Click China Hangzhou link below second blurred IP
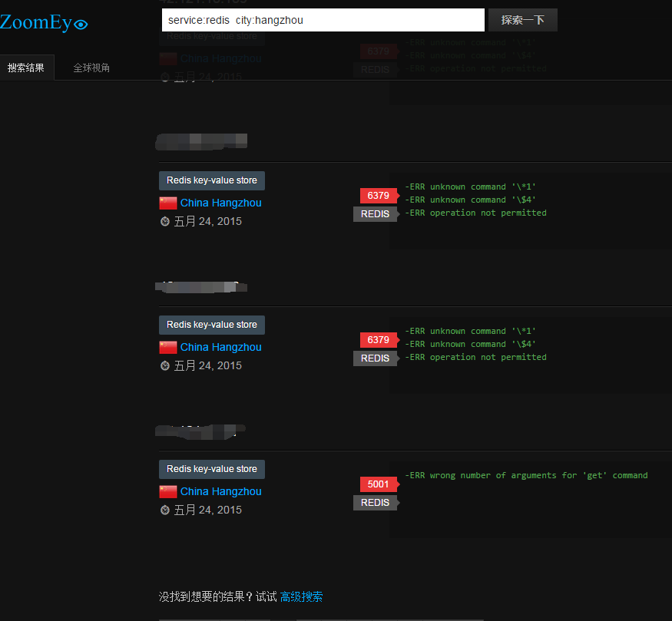Screen dimensions: 672x621 220,348
